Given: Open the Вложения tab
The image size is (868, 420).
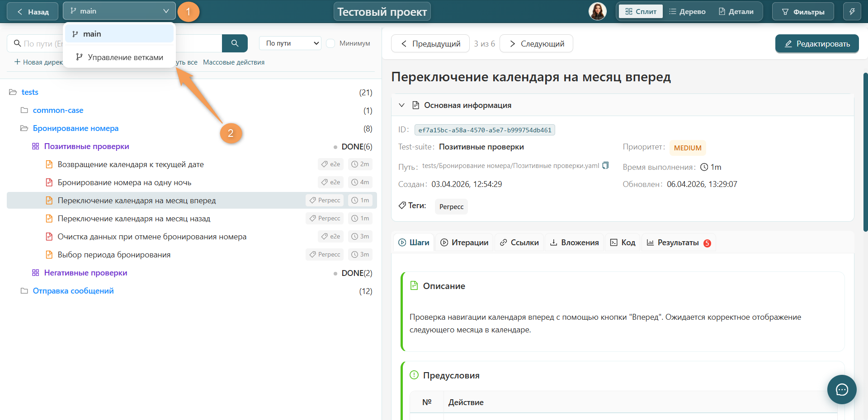Looking at the screenshot, I should point(574,243).
